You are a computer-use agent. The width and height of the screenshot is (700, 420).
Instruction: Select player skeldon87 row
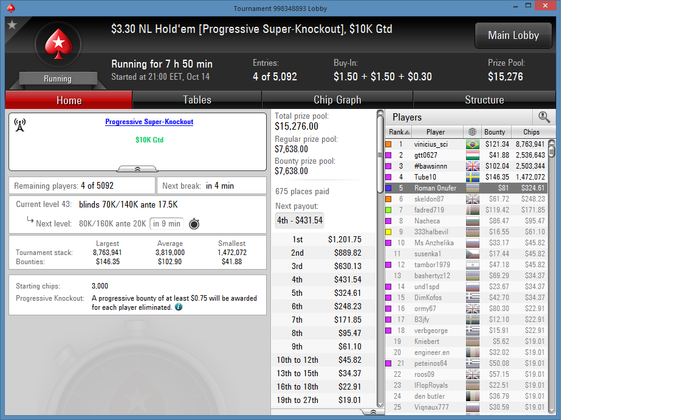466,199
